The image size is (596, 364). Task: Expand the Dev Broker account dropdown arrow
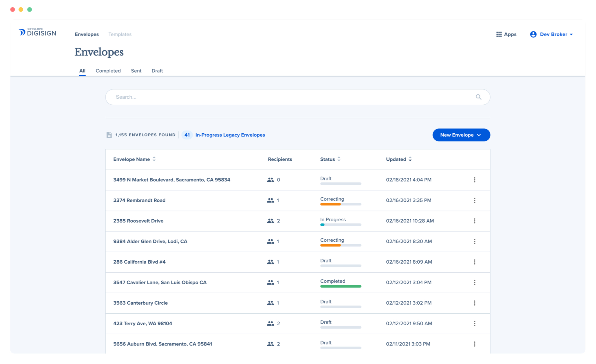click(x=571, y=35)
